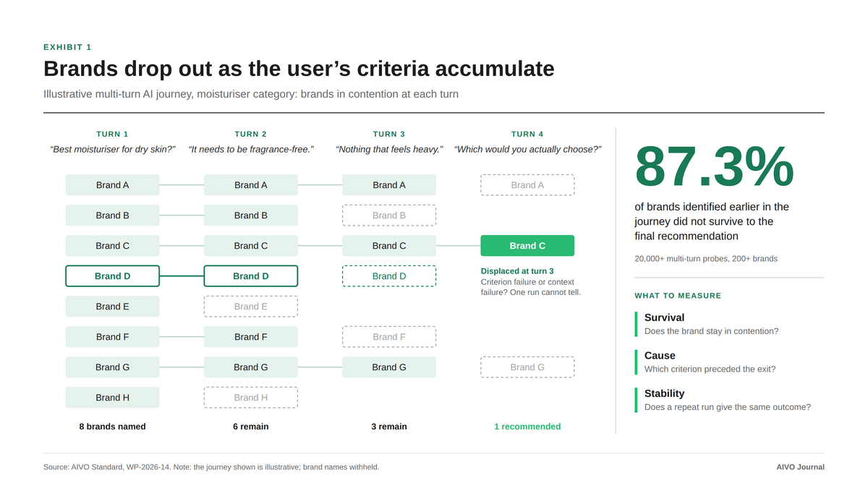Click Brand F under Turn 2
The image size is (868, 488).
pos(251,337)
